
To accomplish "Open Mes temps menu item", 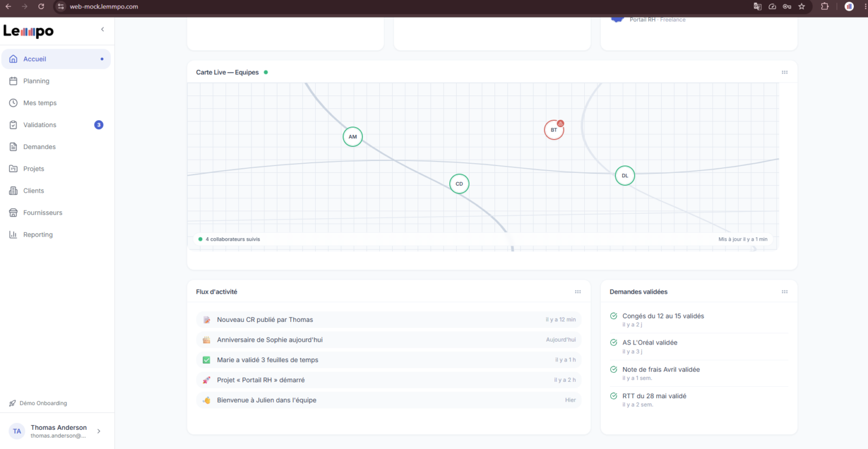I will click(56, 103).
